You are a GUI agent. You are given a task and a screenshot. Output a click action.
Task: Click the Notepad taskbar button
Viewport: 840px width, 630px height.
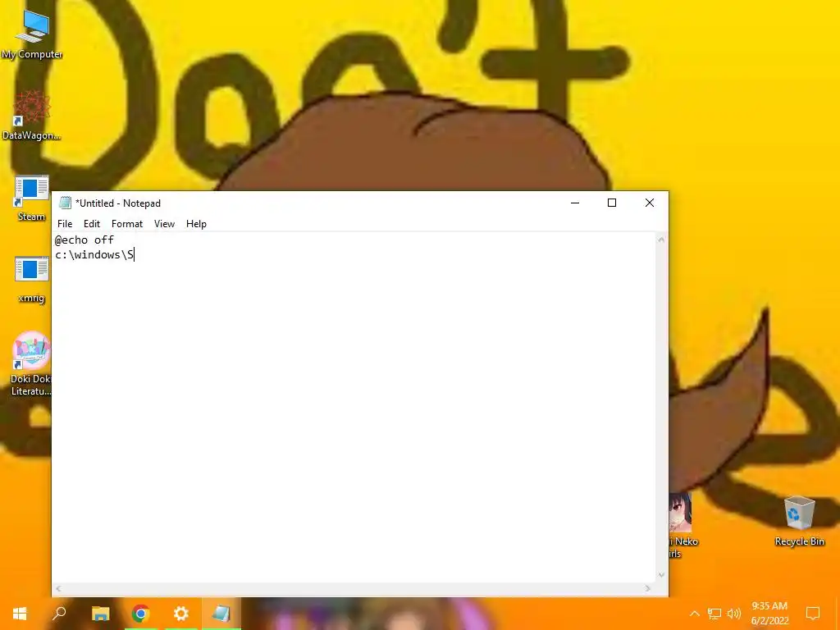point(221,614)
